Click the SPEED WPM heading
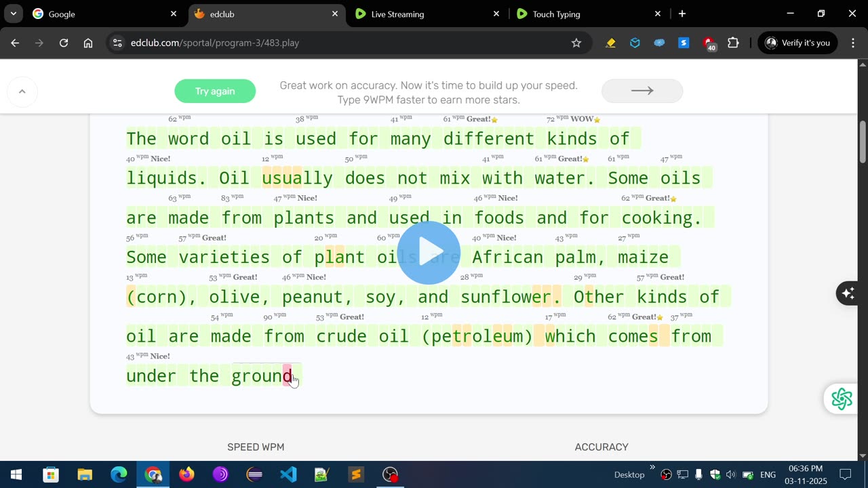Screen dimensions: 868x488 256,447
